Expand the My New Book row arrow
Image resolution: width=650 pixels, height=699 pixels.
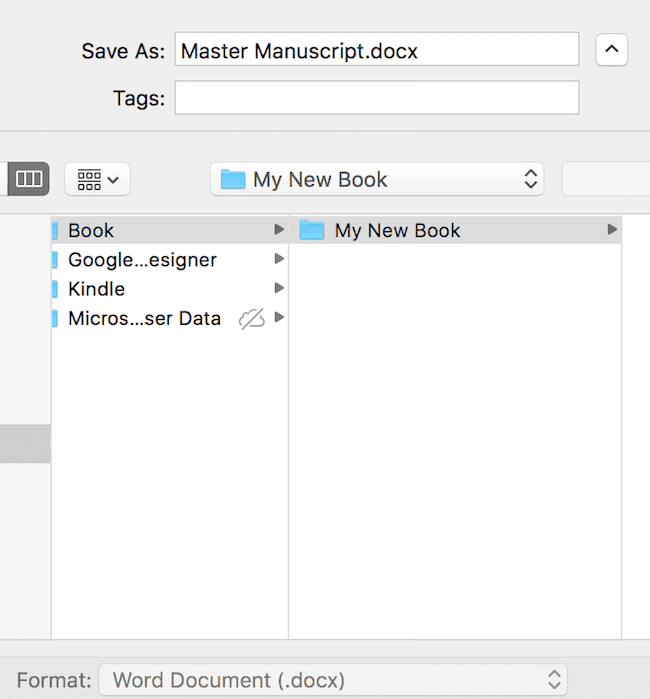(x=612, y=230)
